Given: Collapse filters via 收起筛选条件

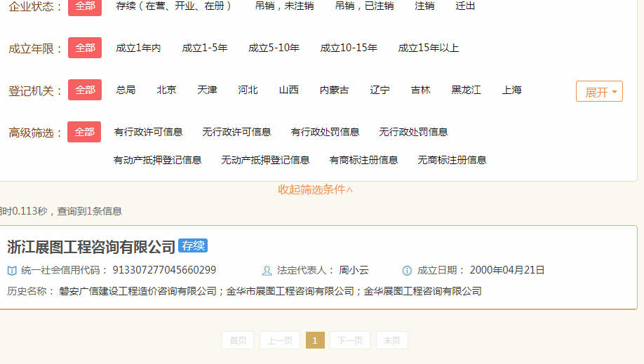Looking at the screenshot, I should pos(315,189).
